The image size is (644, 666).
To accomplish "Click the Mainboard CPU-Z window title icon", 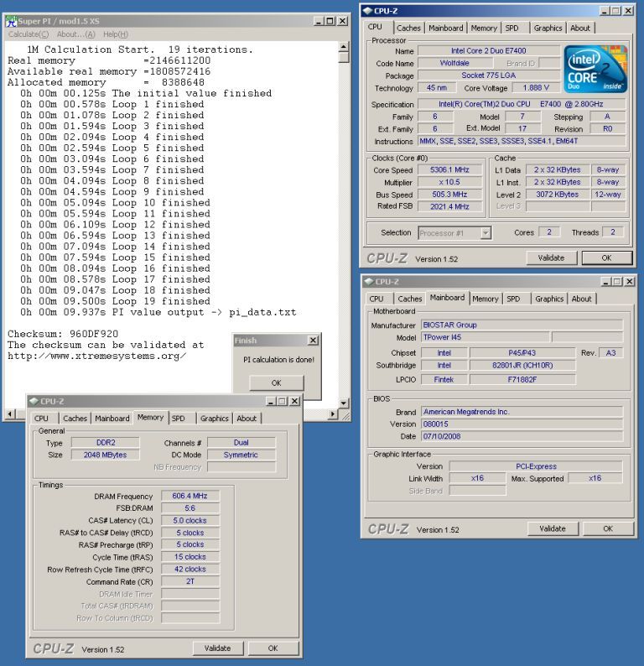I will tap(369, 282).
